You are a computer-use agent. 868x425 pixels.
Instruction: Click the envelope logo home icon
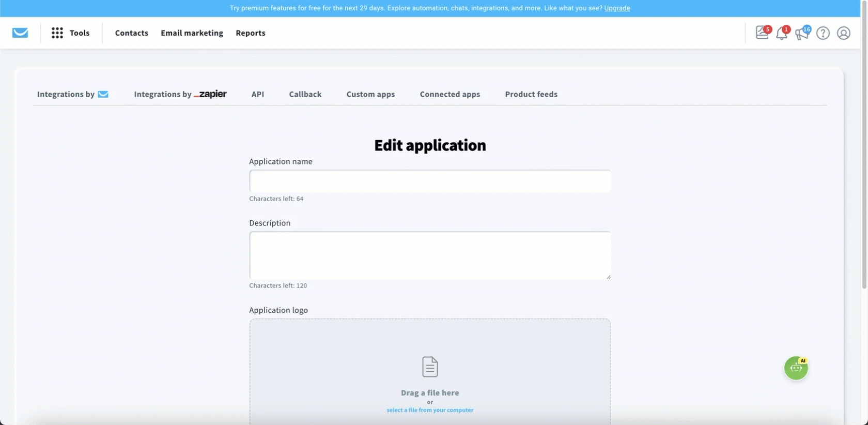pos(20,33)
